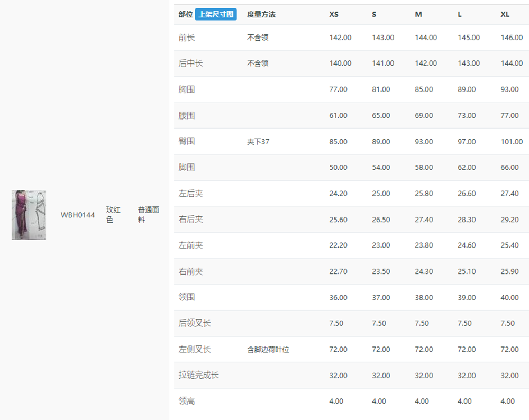
Task: Select the 右后夹 row label
Action: point(190,220)
